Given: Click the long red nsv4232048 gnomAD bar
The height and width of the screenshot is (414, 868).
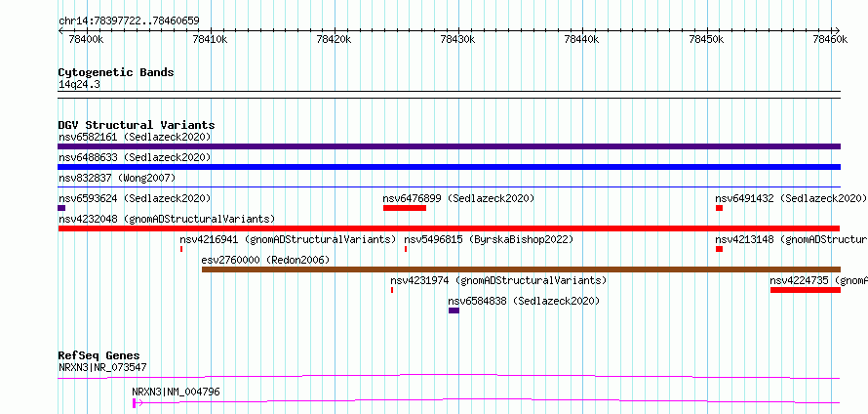Looking at the screenshot, I should 449,228.
